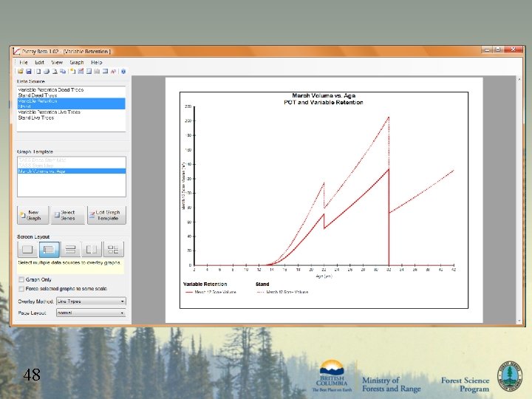The image size is (532, 399).
Task: Enable the Graph Only checkbox
Action: pyautogui.click(x=21, y=279)
